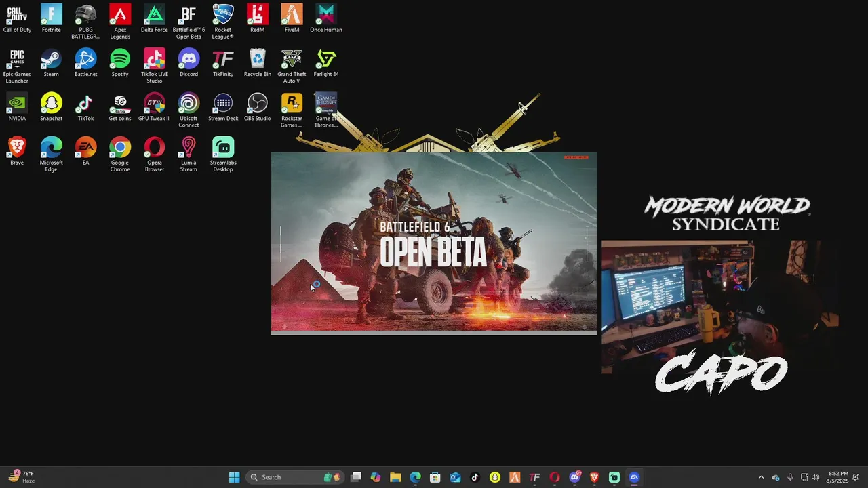Image resolution: width=868 pixels, height=488 pixels.
Task: Switch to Opera in the taskbar
Action: pyautogui.click(x=555, y=477)
